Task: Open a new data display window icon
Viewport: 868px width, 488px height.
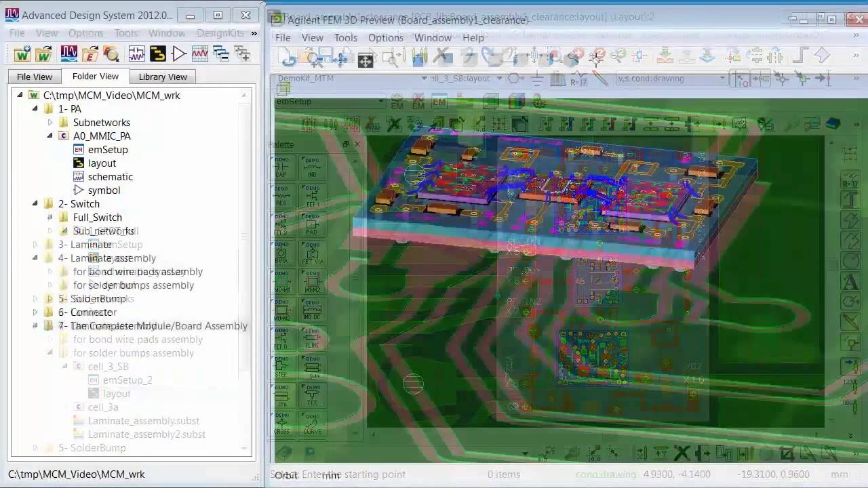Action: click(199, 54)
